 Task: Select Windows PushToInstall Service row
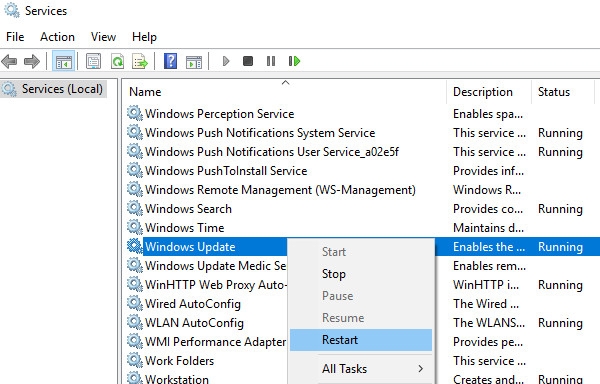pyautogui.click(x=226, y=171)
